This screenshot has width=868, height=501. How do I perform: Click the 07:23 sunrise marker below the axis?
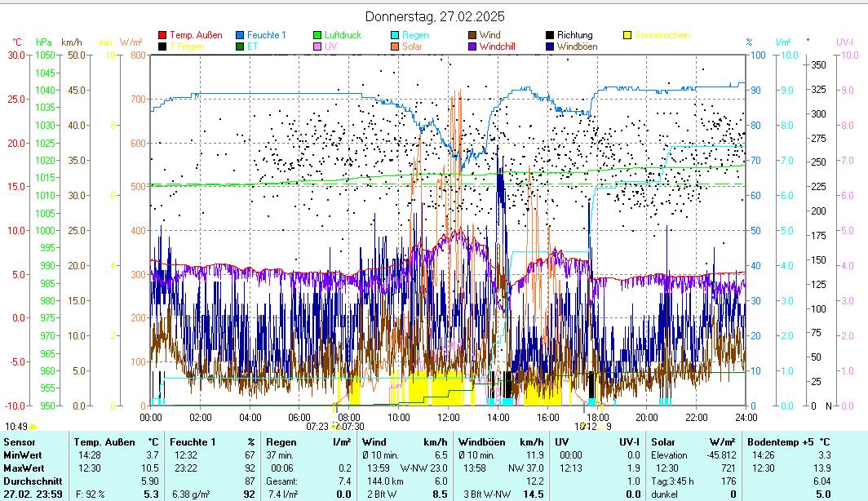coord(317,425)
